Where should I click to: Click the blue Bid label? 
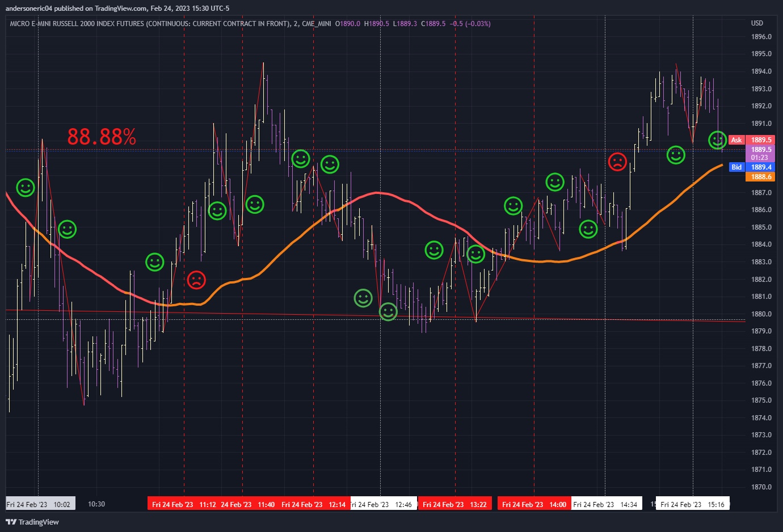tap(736, 167)
